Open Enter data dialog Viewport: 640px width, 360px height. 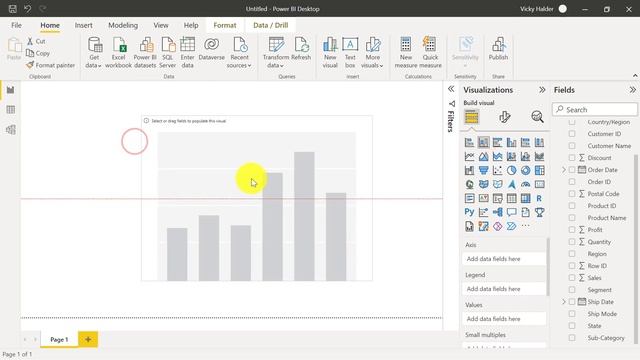pos(187,52)
